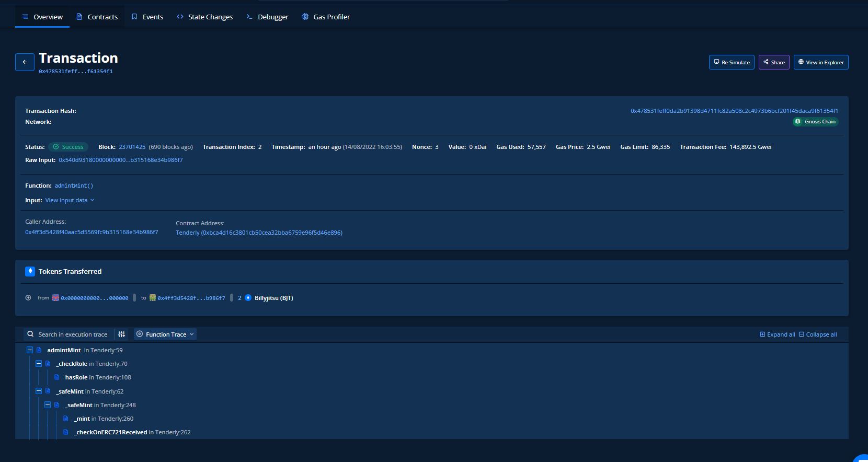The height and width of the screenshot is (462, 868).
Task: Collapse _safeMint in Tenderly:62 node
Action: point(39,391)
